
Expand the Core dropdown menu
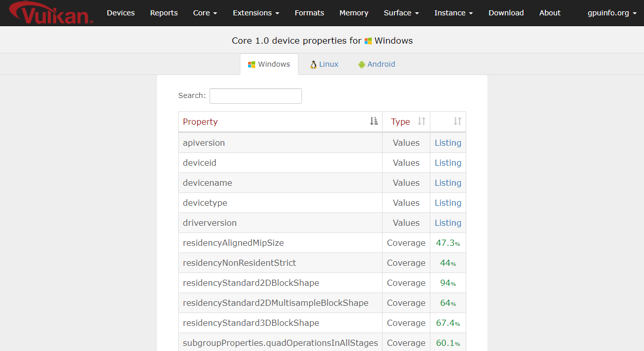(205, 13)
